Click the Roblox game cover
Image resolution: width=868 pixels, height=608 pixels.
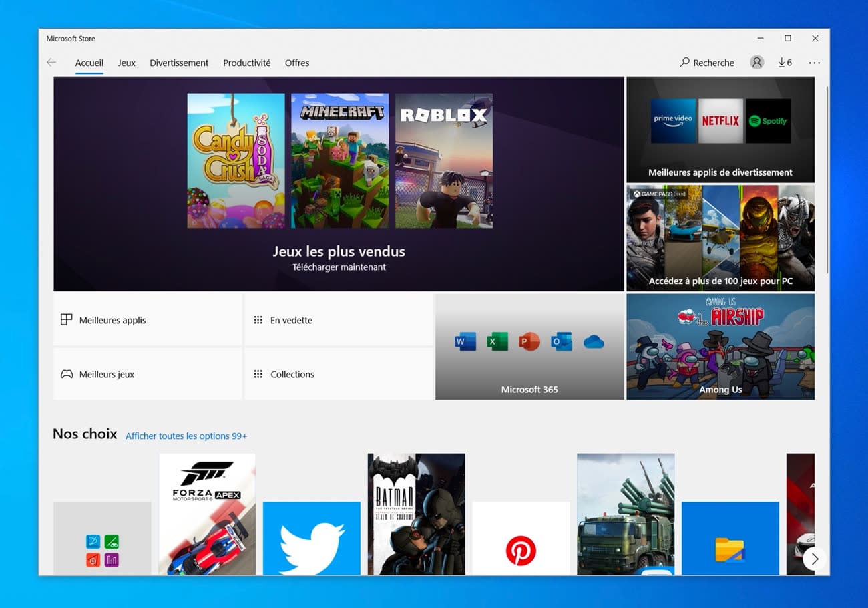(444, 160)
